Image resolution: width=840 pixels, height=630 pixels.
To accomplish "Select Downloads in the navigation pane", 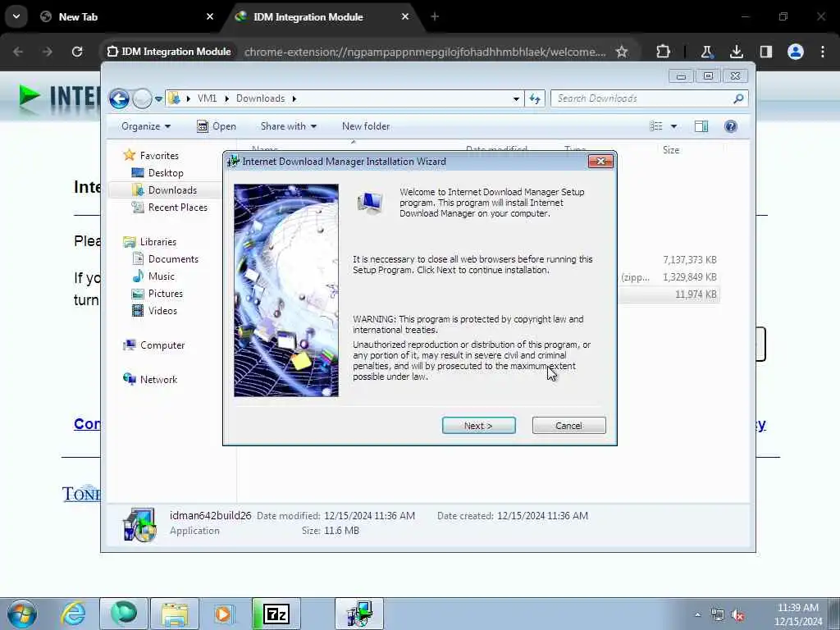I will pos(172,190).
